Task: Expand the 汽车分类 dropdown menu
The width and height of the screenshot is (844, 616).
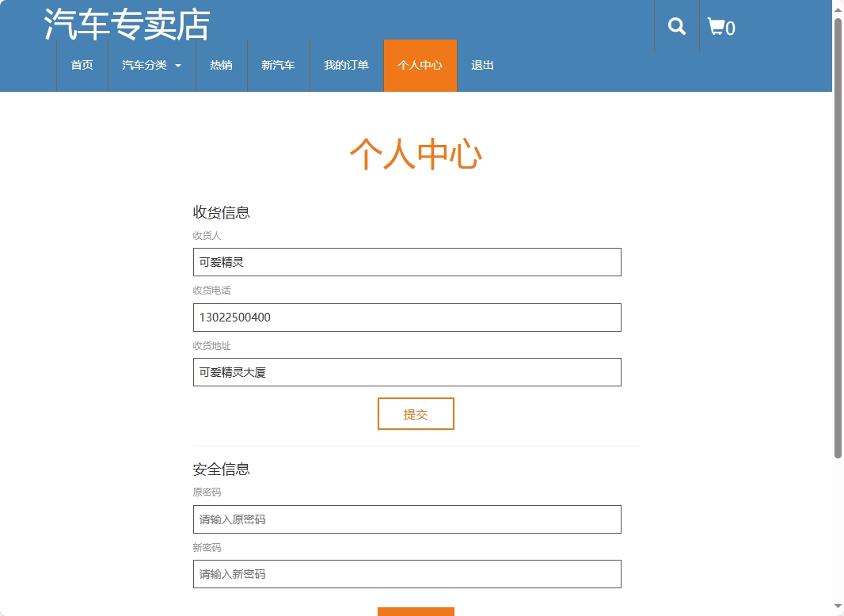Action: pos(151,67)
